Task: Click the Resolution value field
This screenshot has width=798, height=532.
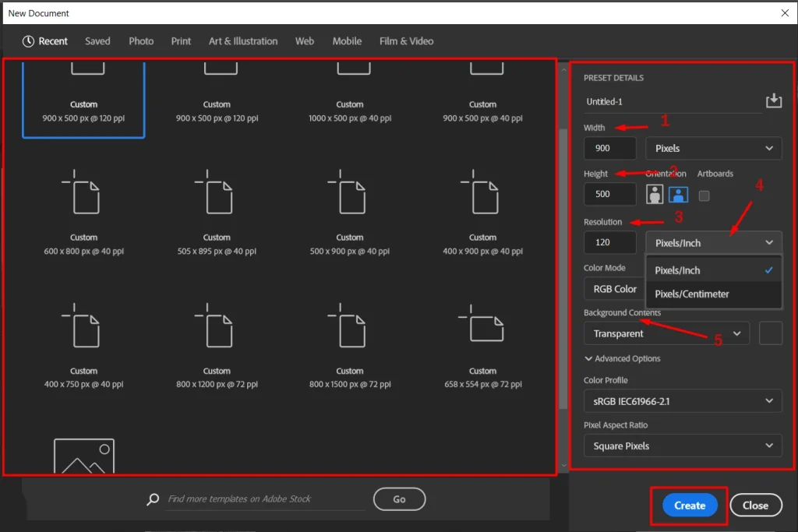Action: (609, 242)
